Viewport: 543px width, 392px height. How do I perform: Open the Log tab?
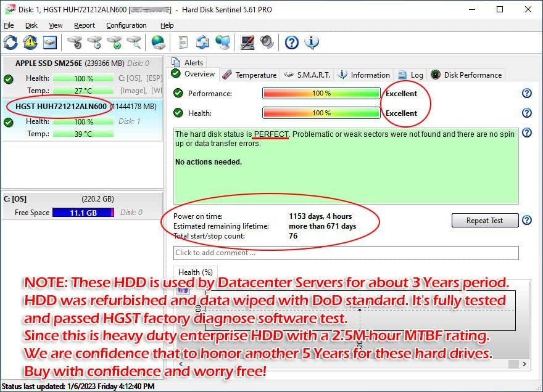[411, 75]
